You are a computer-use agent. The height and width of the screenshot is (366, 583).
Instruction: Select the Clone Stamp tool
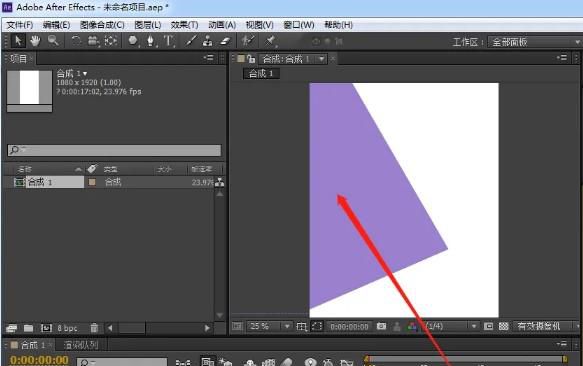[207, 41]
